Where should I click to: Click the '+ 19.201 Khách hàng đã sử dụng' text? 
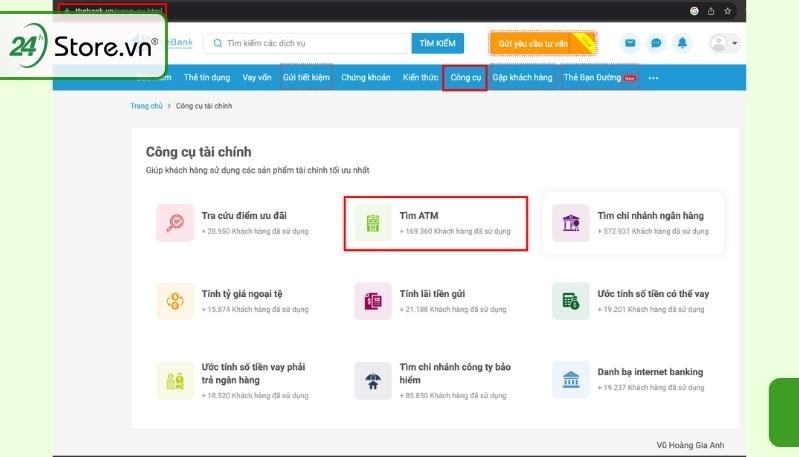pyautogui.click(x=651, y=309)
